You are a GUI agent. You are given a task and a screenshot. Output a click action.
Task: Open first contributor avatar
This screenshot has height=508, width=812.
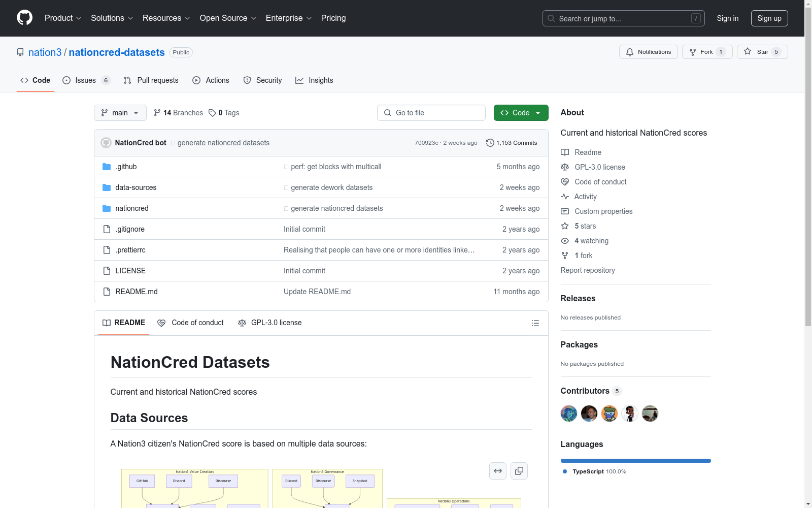tap(569, 414)
